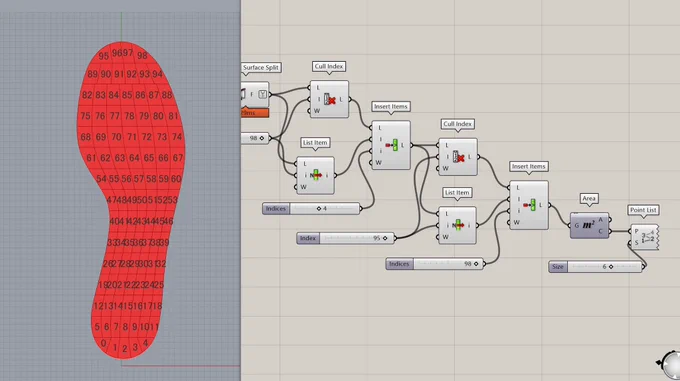
Task: Click sole panel number 4 at heel
Action: pos(145,343)
